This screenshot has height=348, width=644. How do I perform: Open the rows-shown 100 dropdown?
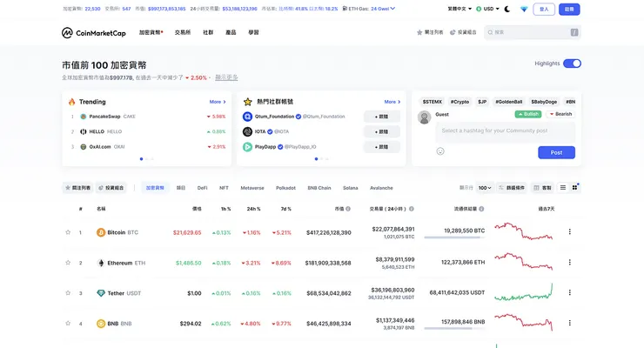point(485,188)
